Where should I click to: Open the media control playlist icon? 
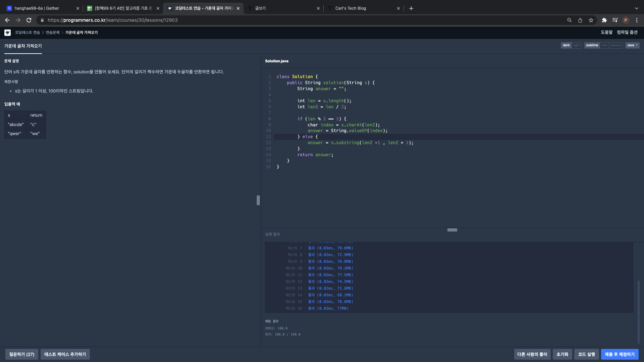coord(615,20)
